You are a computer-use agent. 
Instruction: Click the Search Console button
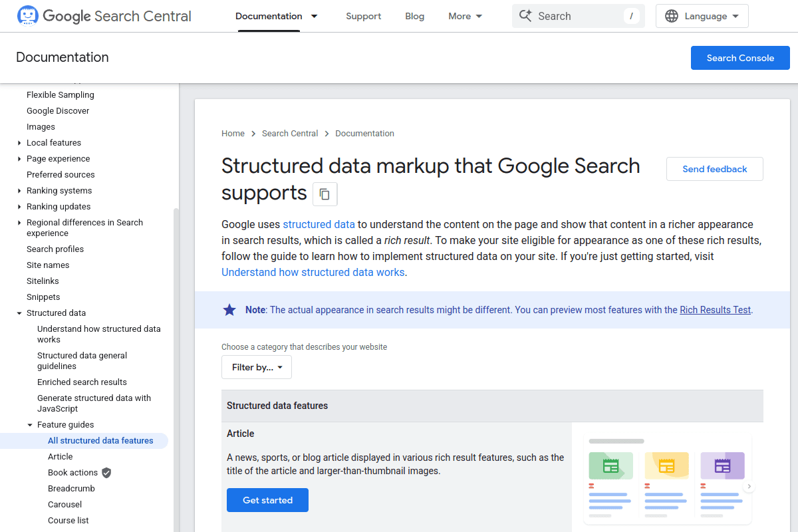click(x=740, y=58)
